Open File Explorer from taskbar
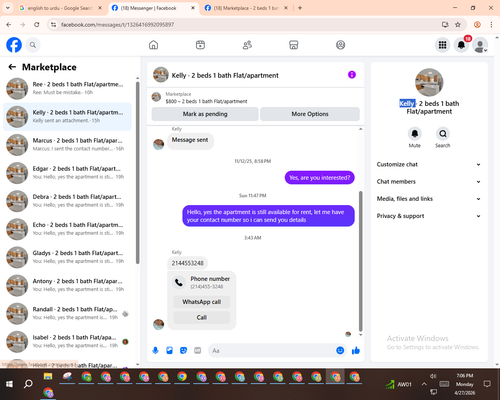Viewport: 500px width, 400px height. point(48,377)
